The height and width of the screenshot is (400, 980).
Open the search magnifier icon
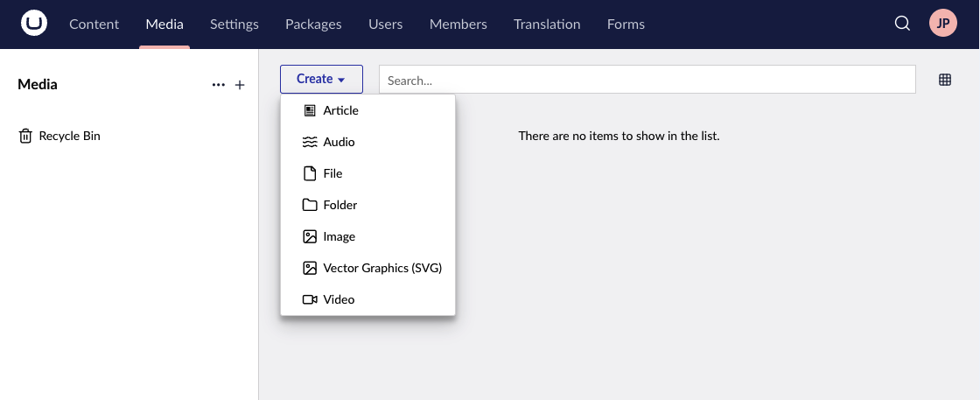coord(902,24)
